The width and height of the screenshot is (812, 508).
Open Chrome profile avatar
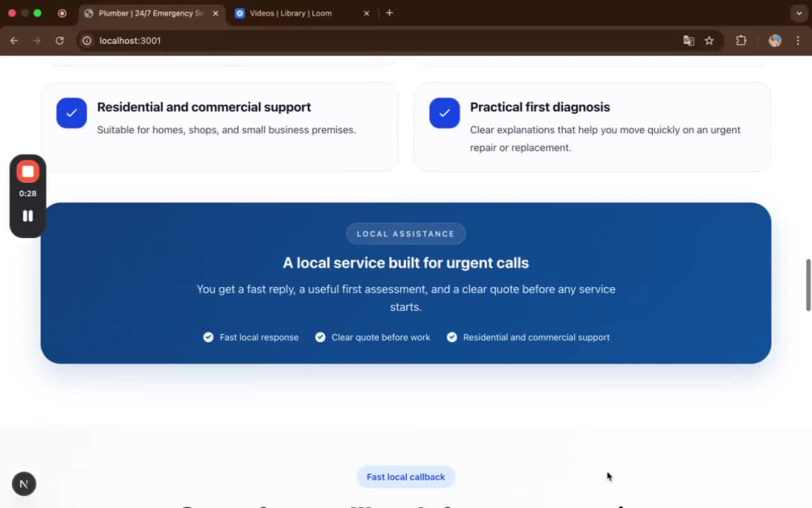click(775, 41)
